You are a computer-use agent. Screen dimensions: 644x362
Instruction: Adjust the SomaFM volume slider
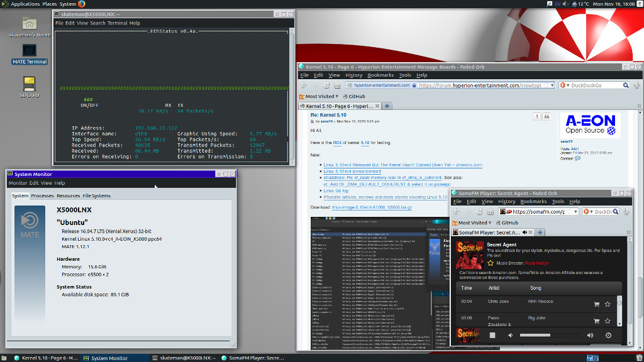click(x=550, y=336)
